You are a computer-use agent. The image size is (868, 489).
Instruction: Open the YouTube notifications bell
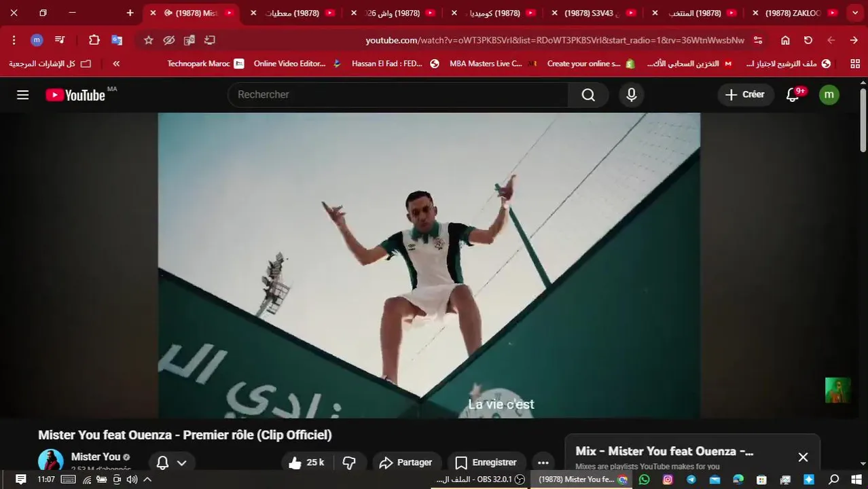point(793,95)
